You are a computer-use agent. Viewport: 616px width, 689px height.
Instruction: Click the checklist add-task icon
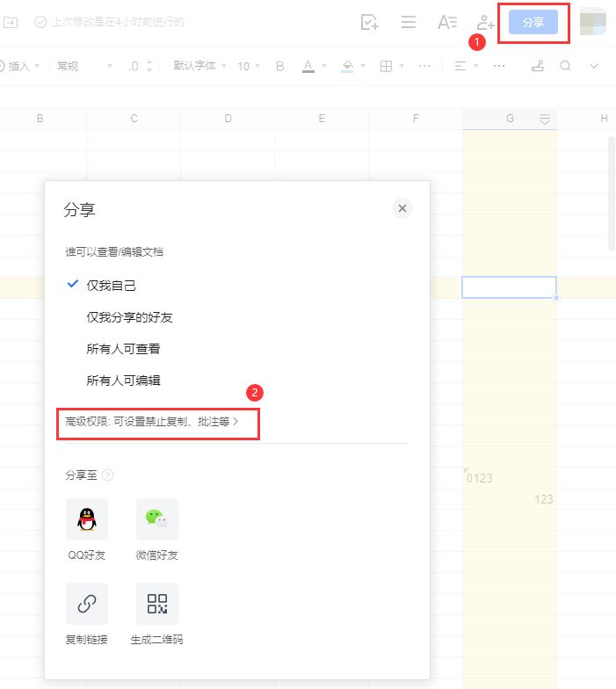point(369,22)
